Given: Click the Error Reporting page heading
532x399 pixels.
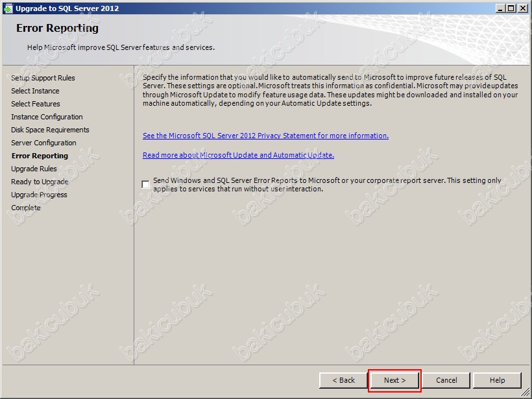Looking at the screenshot, I should [x=57, y=28].
